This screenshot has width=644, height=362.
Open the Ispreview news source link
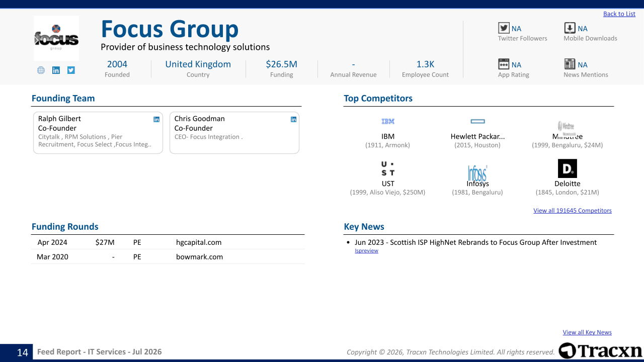(x=366, y=251)
